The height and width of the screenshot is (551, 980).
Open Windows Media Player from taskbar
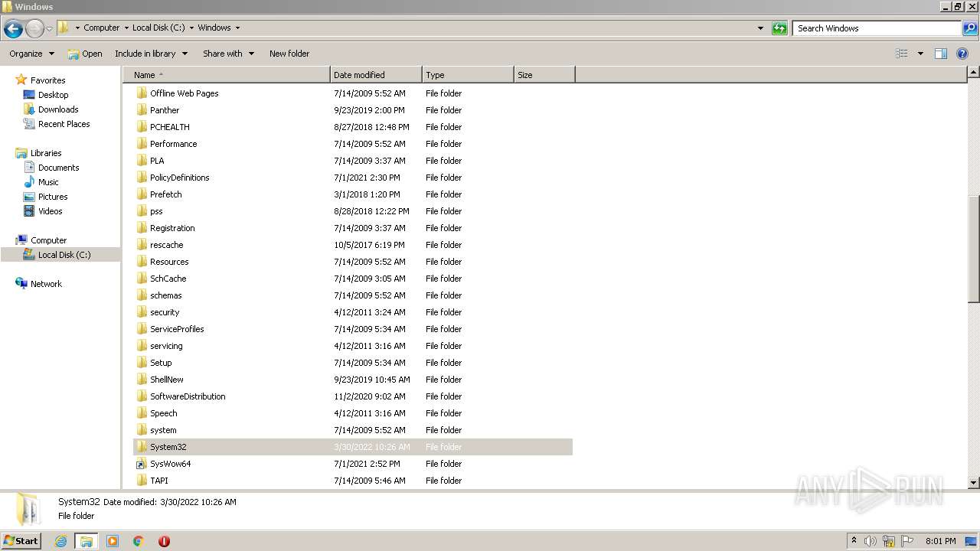tap(113, 541)
